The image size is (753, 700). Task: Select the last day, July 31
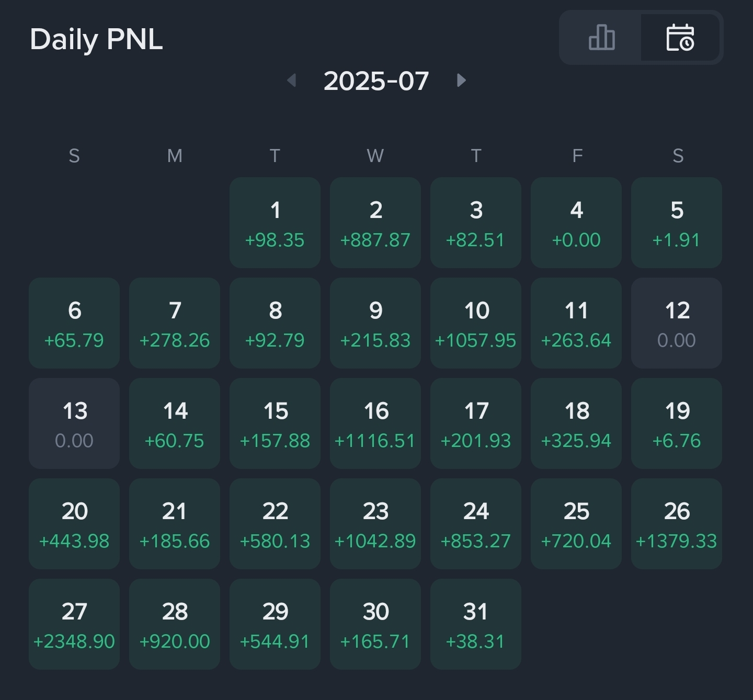(x=476, y=623)
